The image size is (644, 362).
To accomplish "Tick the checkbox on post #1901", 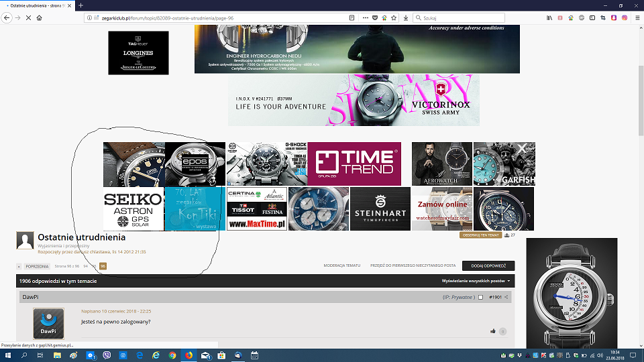I will [480, 297].
